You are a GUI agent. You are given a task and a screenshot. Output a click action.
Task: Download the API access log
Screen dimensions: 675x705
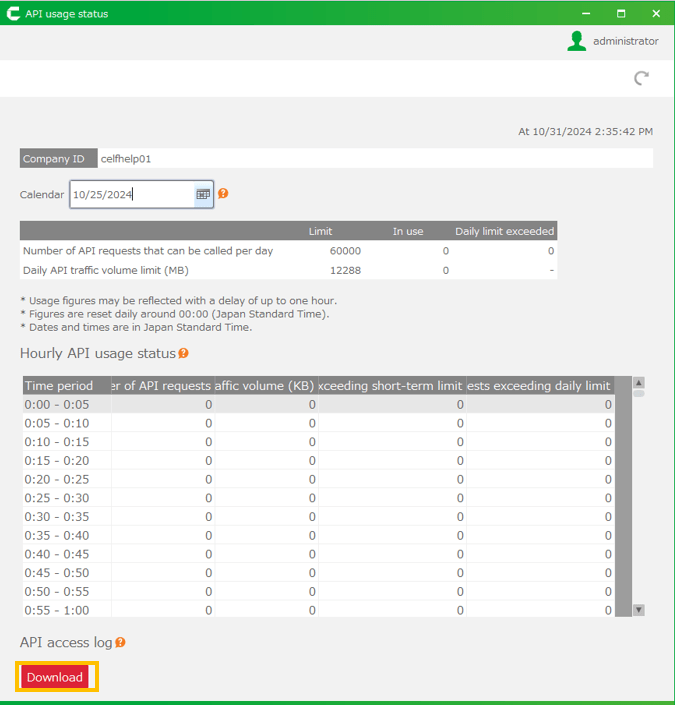[55, 677]
